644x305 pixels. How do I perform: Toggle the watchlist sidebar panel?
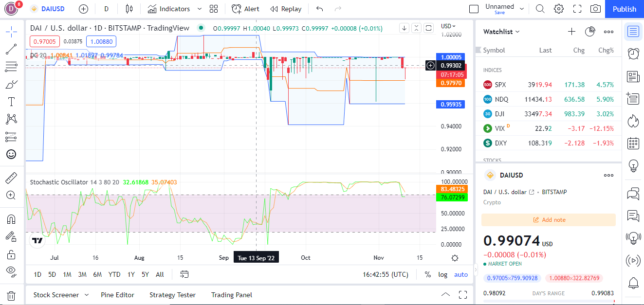coord(633,32)
